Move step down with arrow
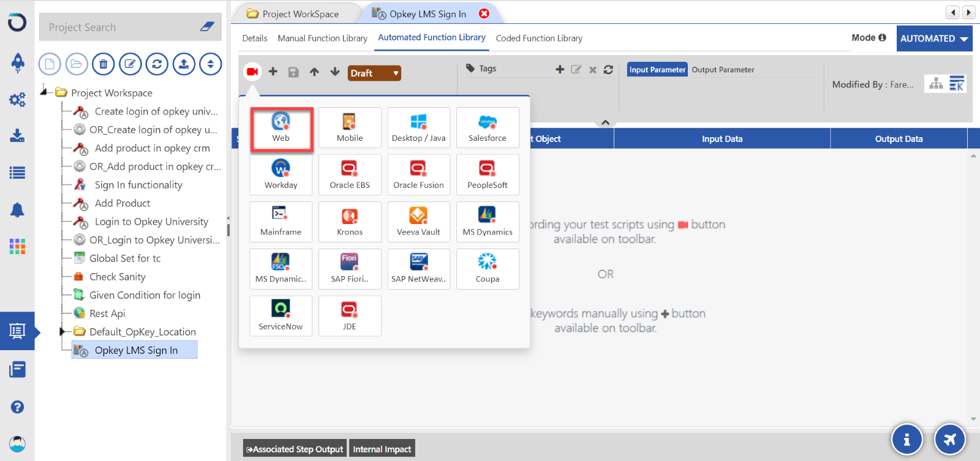The image size is (980, 461). tap(335, 72)
